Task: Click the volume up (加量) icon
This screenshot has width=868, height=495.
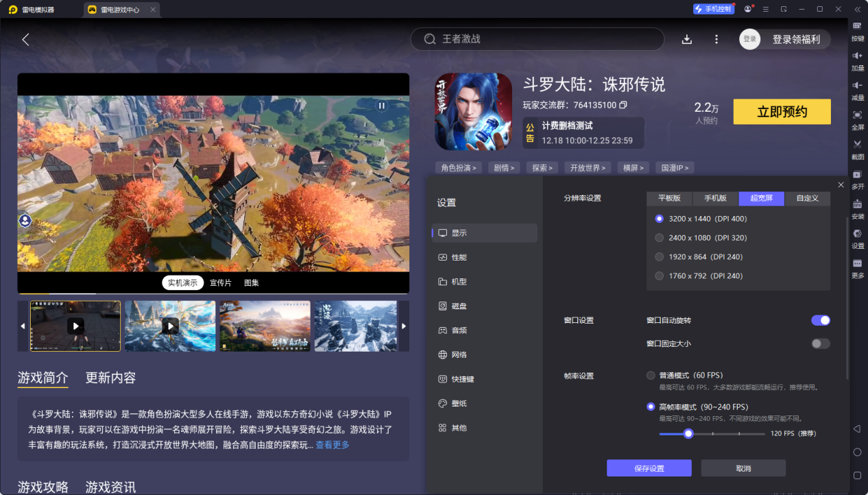Action: (x=857, y=56)
